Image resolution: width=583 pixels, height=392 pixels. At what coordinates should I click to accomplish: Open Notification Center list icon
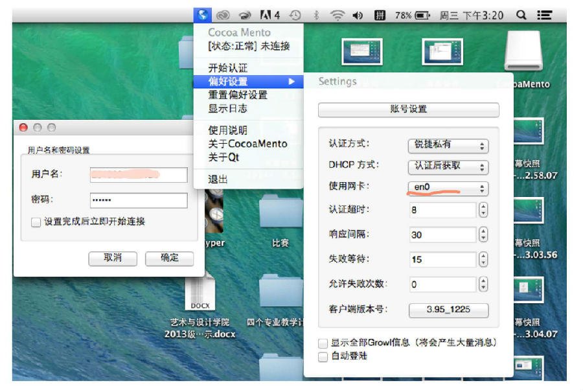tap(545, 15)
